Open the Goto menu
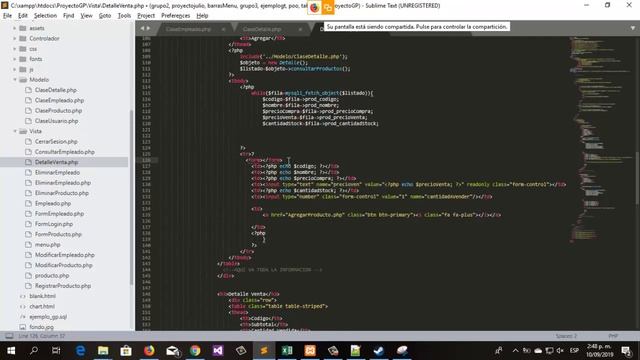Viewport: 640px width, 360px height. (105, 16)
